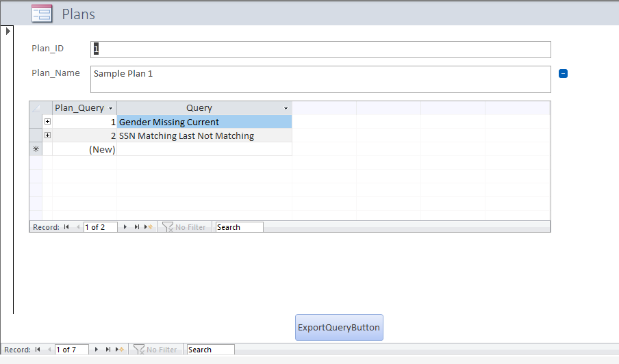Jump to last record in subform navigator
This screenshot has height=364, width=619.
136,227
